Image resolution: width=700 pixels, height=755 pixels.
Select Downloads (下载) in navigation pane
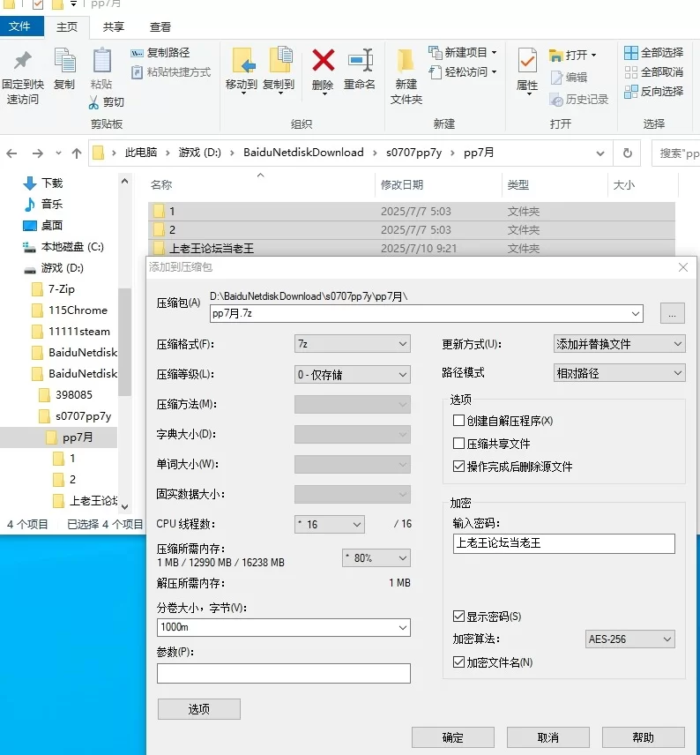click(x=42, y=183)
